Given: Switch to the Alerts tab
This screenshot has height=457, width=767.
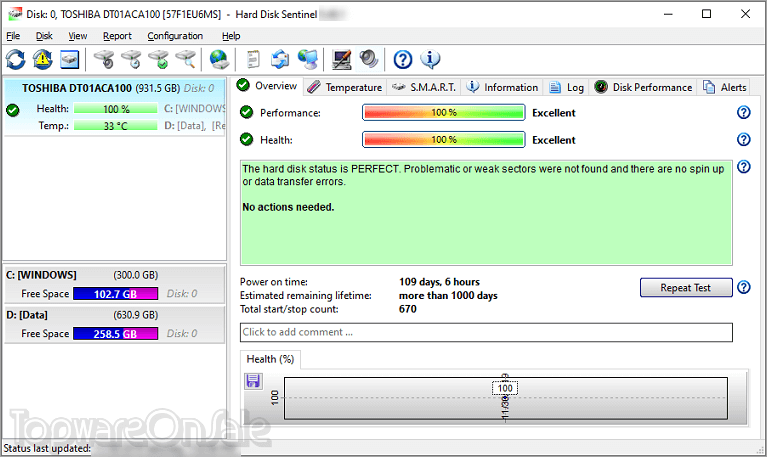Looking at the screenshot, I should (x=725, y=87).
